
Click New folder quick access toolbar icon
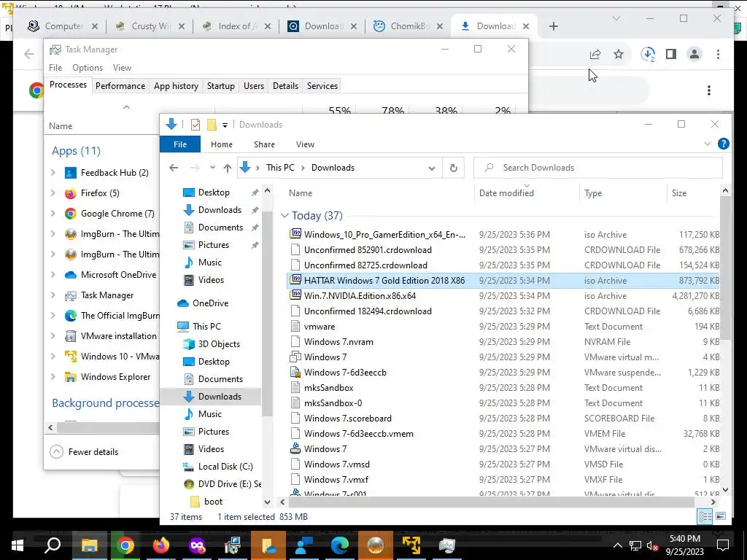pyautogui.click(x=212, y=125)
